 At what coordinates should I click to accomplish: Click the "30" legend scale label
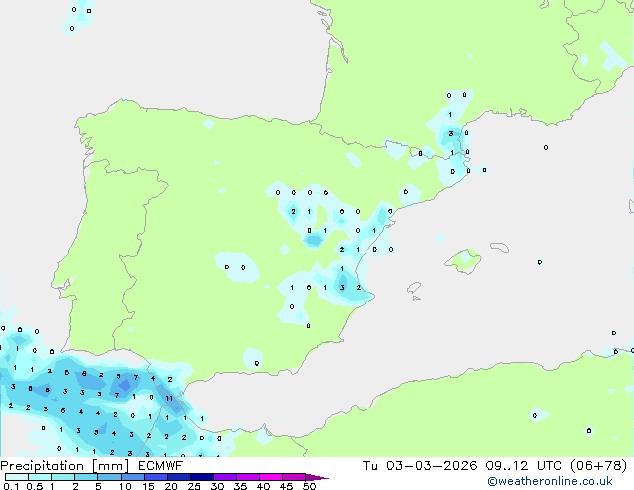point(217,486)
